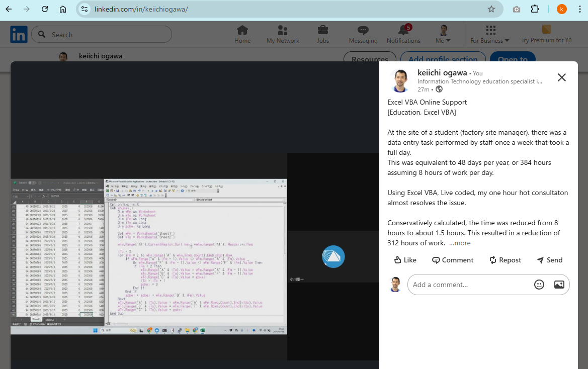Focus the LinkedIn search field
The image size is (588, 369).
(x=102, y=35)
